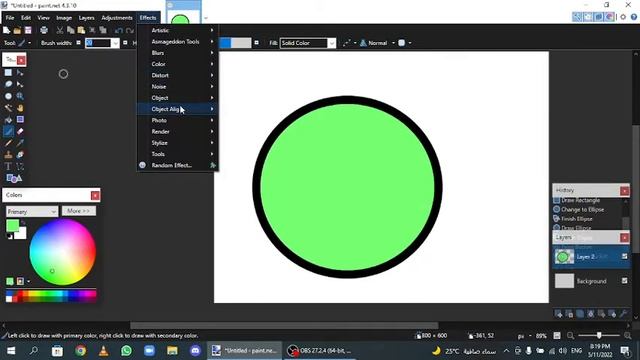Toggle the Colors window button
The width and height of the screenshot is (640, 360).
coord(609,17)
